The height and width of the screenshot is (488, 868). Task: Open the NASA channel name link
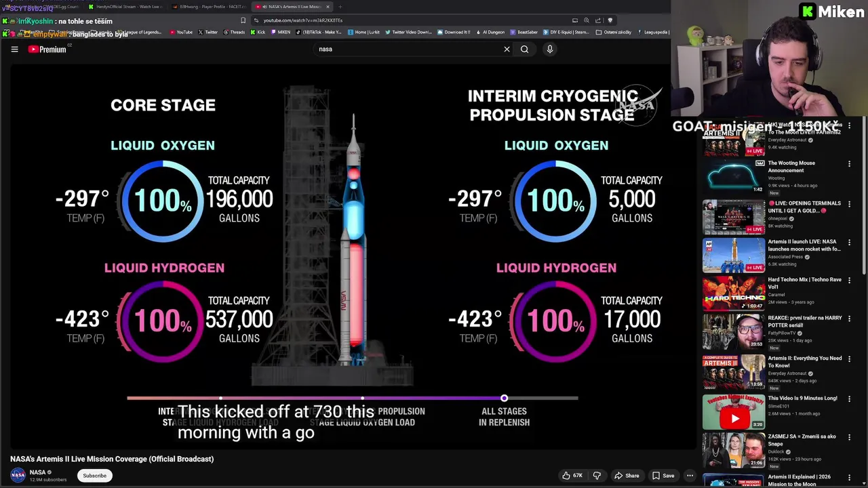click(37, 472)
